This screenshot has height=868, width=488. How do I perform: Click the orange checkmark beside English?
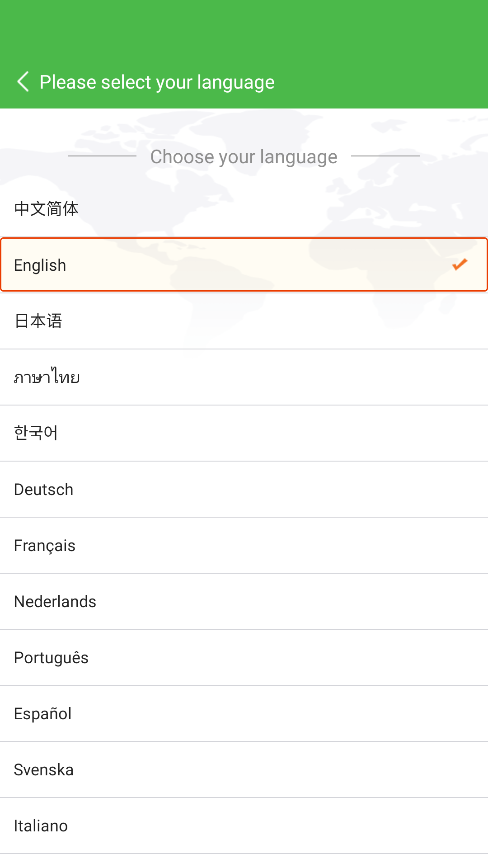pos(460,264)
